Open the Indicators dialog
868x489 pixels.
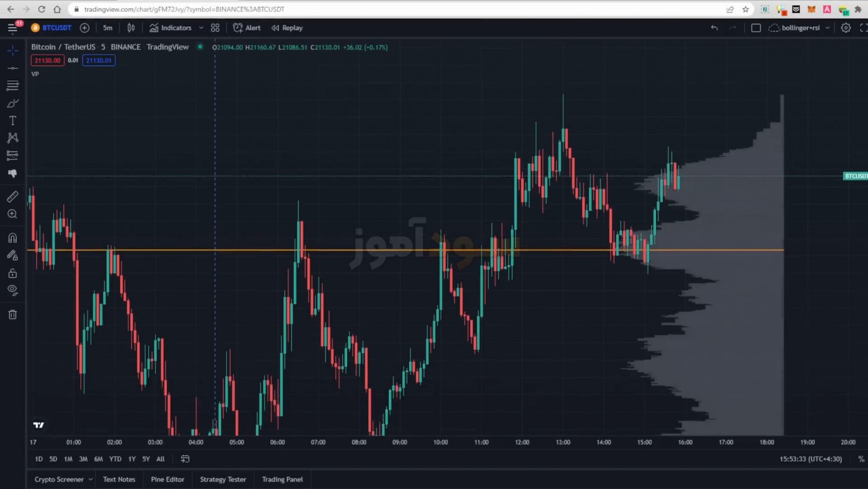point(170,28)
